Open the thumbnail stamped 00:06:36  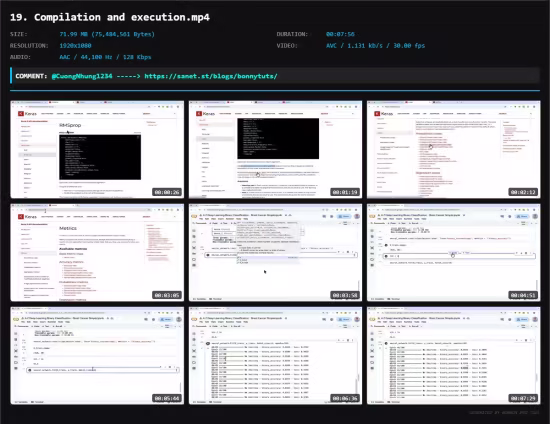pyautogui.click(x=275, y=356)
